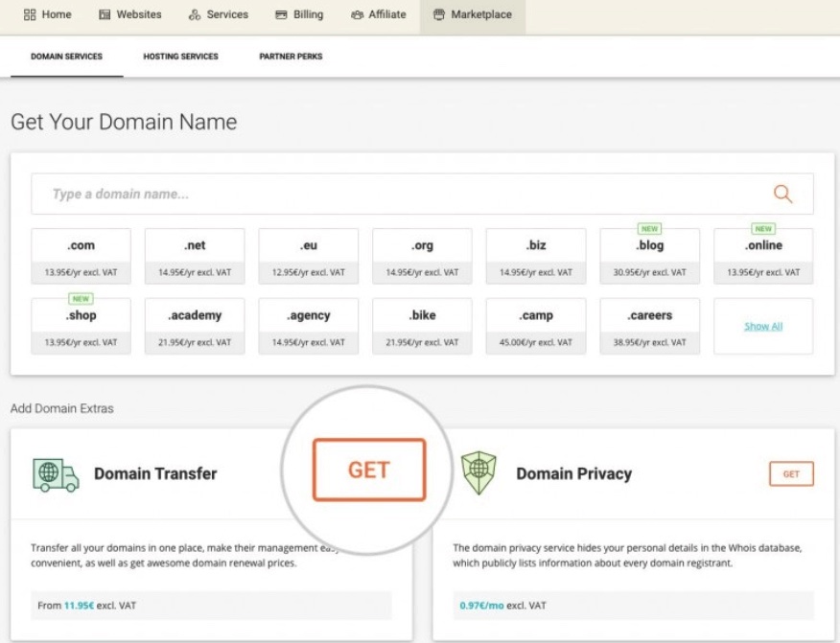
Task: Select the .blog domain marked NEW
Action: [x=649, y=255]
